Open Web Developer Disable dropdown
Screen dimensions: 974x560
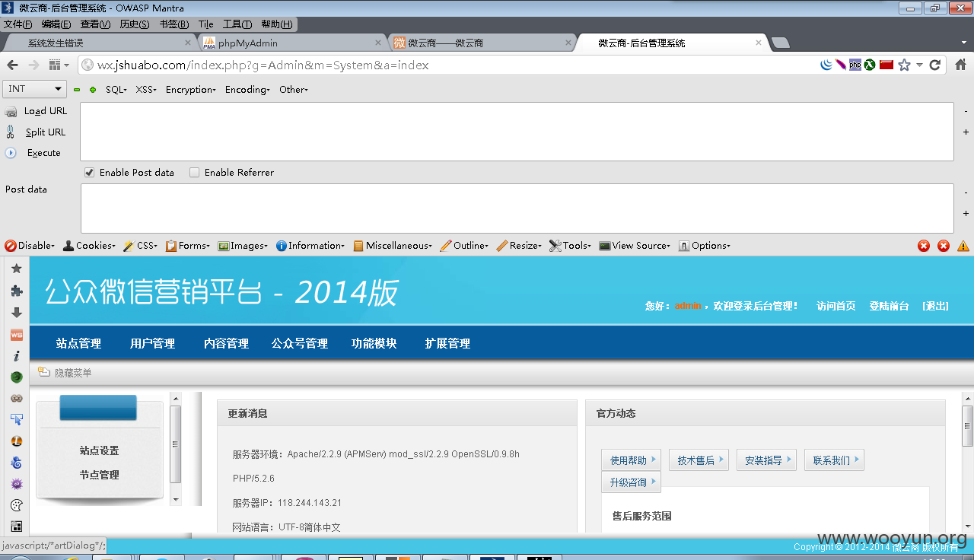click(30, 246)
